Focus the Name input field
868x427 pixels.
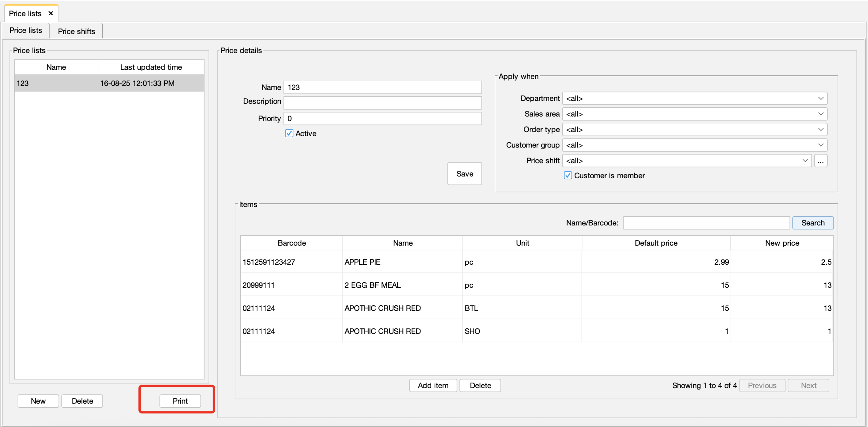(x=383, y=87)
